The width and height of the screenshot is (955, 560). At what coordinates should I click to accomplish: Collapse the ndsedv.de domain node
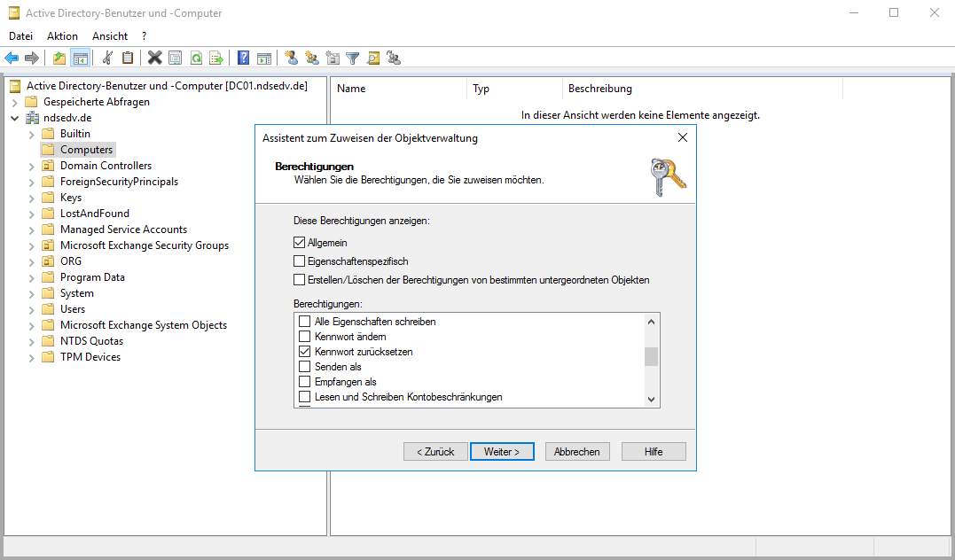point(15,118)
